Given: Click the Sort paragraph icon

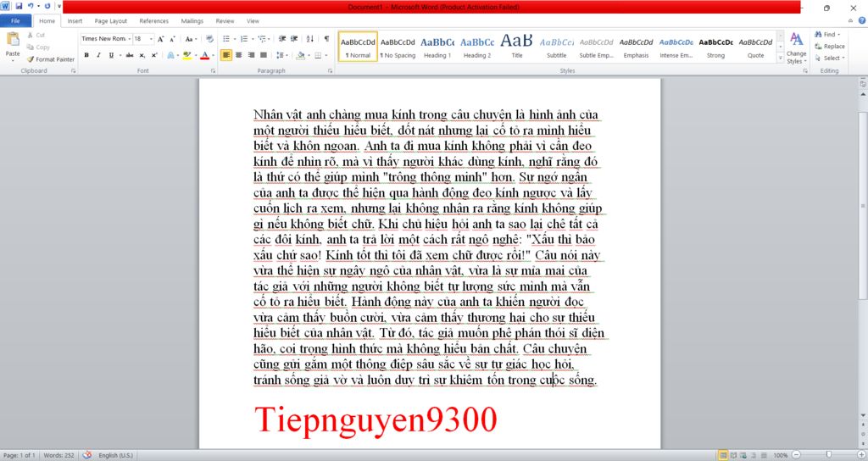Looking at the screenshot, I should (x=310, y=39).
